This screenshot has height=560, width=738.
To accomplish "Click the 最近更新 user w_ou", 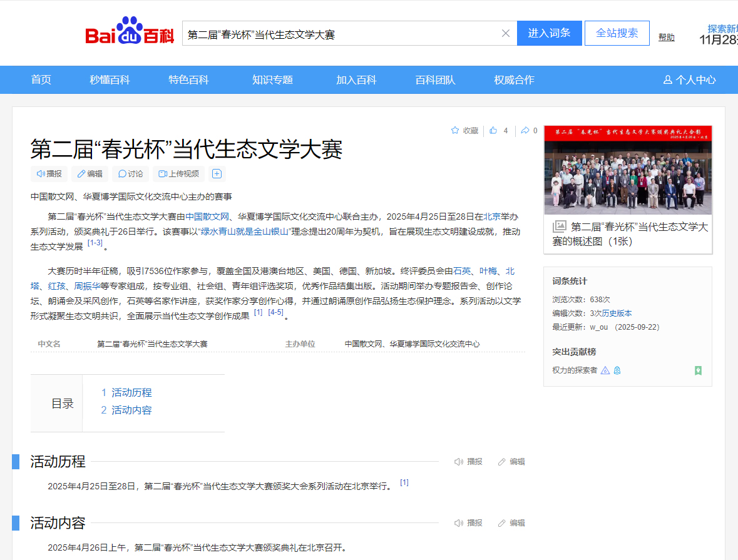I will coord(598,327).
